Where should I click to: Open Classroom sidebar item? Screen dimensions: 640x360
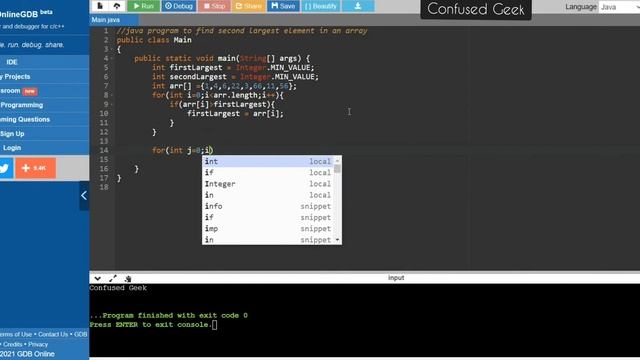click(44, 91)
